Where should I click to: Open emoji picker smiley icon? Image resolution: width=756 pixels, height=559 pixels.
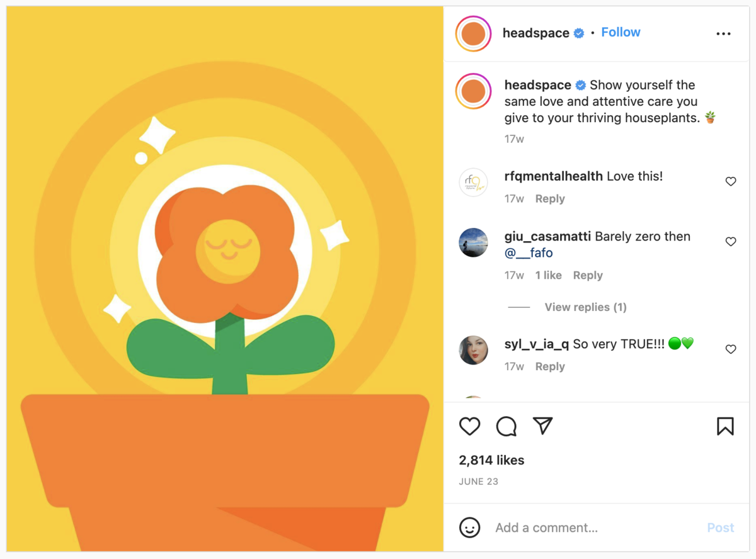pos(469,528)
